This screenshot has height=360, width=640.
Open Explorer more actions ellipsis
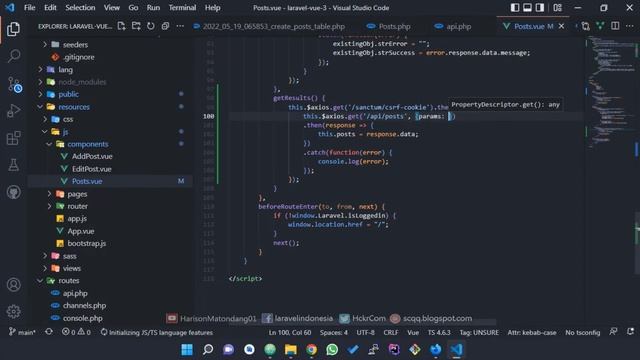[x=180, y=26]
